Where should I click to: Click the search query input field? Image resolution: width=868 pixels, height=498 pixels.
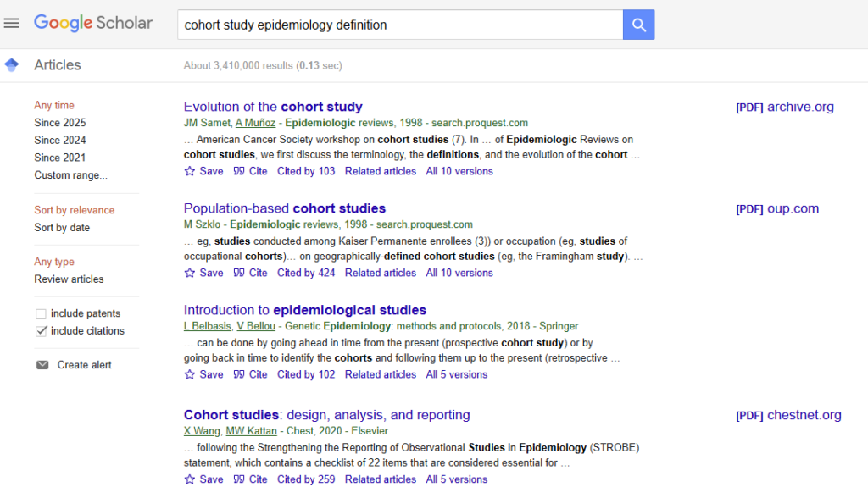point(398,25)
